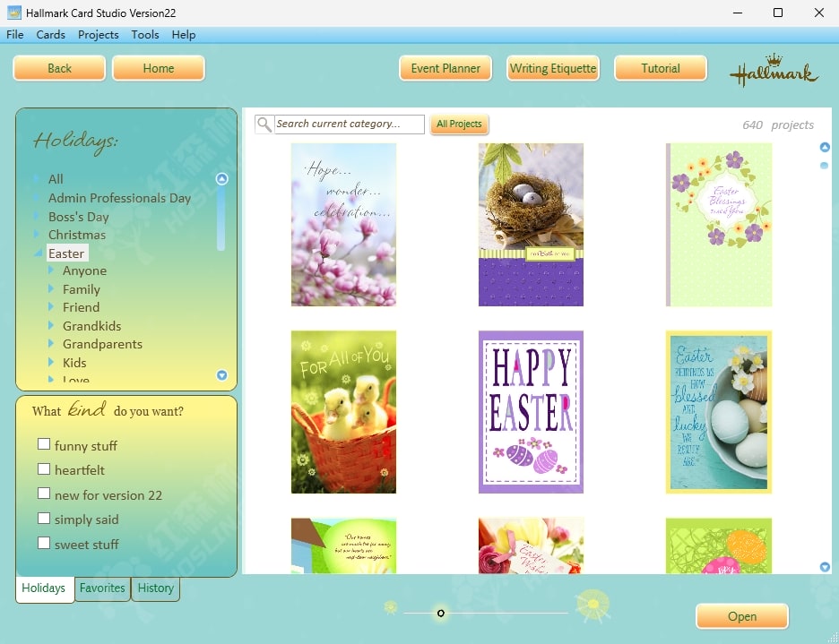
Task: Select the Grandparents subcategory
Action: (x=102, y=344)
